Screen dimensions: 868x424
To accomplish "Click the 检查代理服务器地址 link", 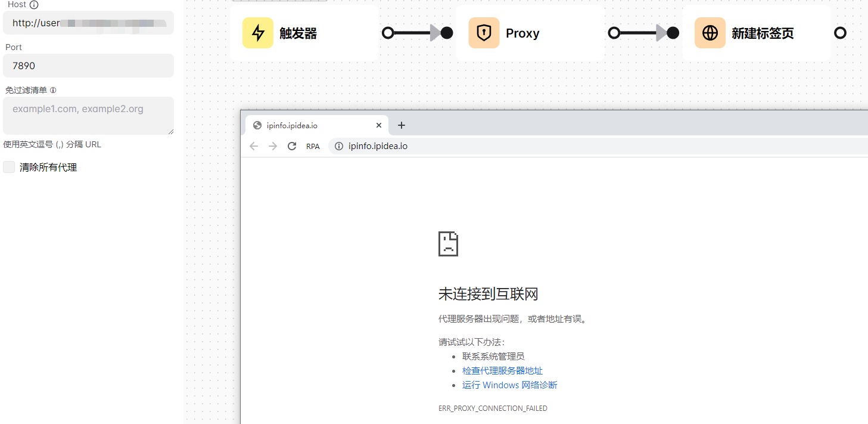I will tap(503, 370).
